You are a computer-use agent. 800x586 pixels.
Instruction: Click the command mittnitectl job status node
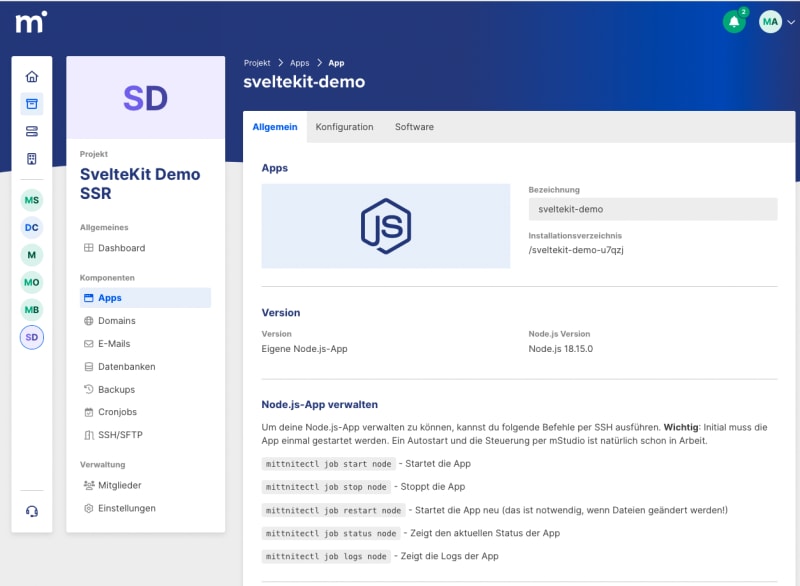331,533
